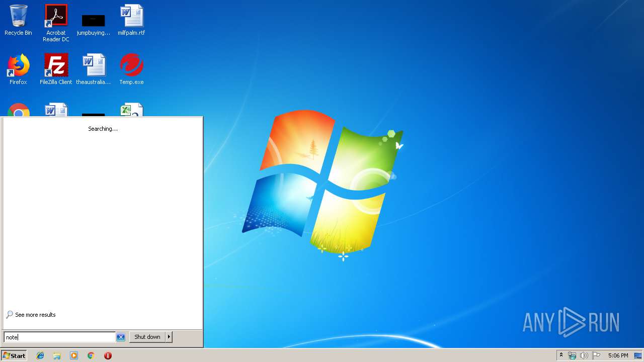Select the Acrobat Reader DC shortcut
Viewport: 644px width, 362px height.
click(x=56, y=23)
